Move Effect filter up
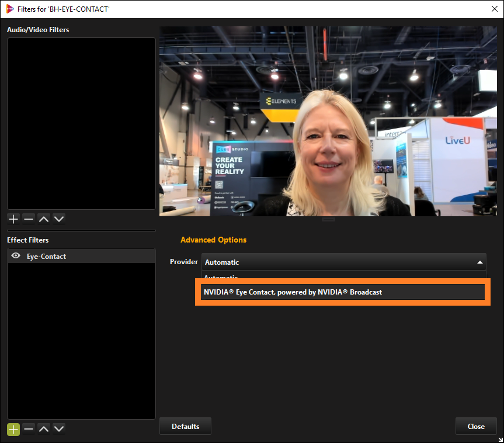This screenshot has height=443, width=504. click(x=44, y=429)
